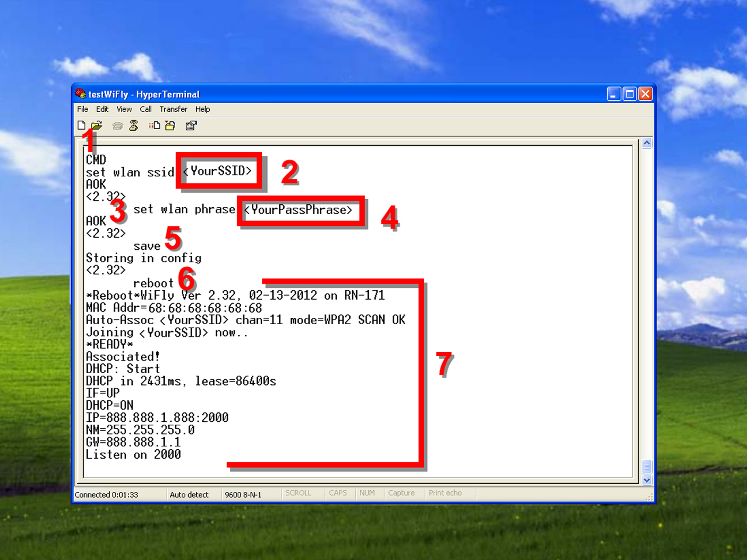
Task: Click the new connection icon
Action: pyautogui.click(x=82, y=125)
